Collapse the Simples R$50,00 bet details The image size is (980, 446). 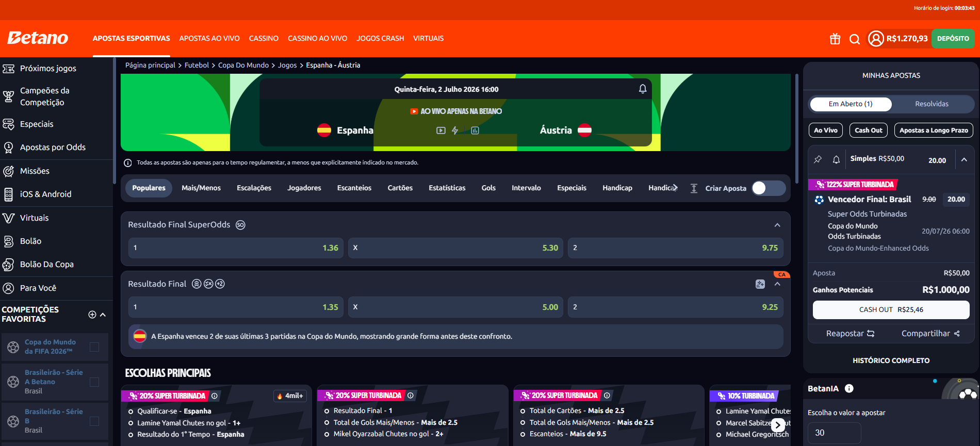pyautogui.click(x=964, y=160)
